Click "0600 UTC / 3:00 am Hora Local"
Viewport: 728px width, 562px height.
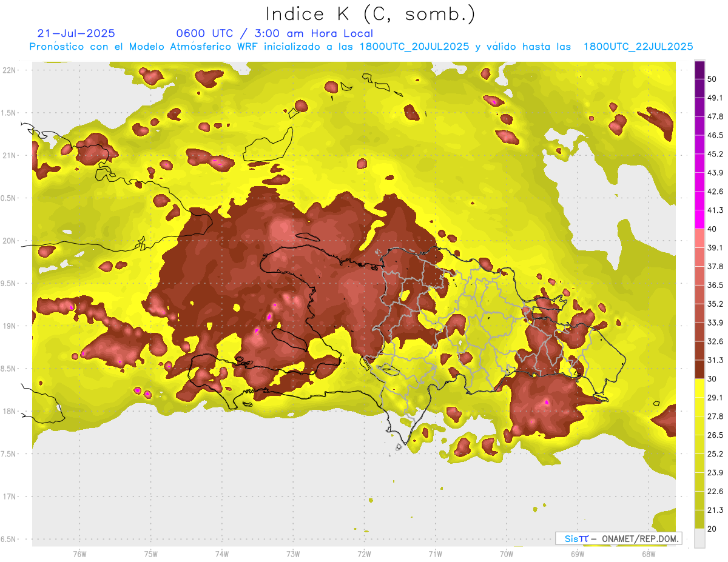click(274, 33)
